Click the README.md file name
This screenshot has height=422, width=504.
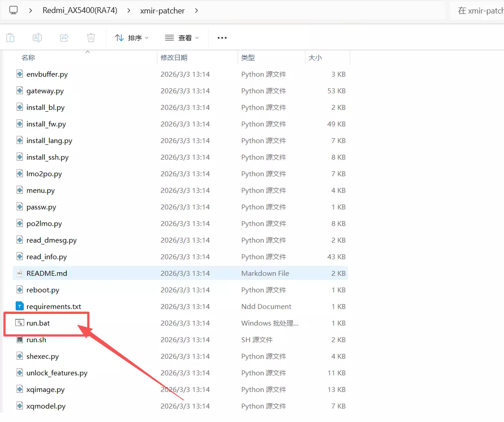[x=47, y=273]
